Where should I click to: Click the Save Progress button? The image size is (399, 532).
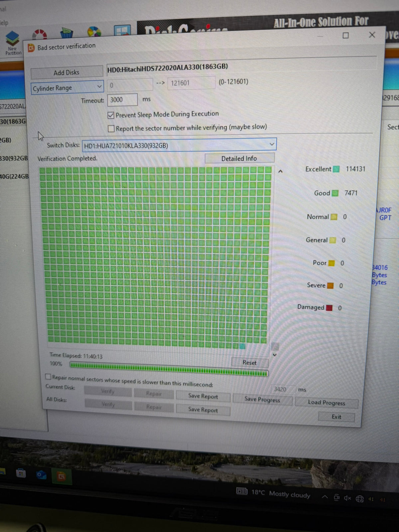pos(262,399)
